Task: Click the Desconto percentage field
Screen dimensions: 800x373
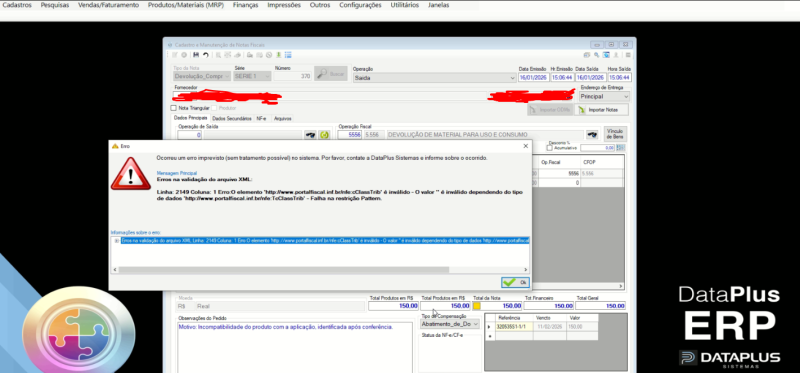Action: (597, 148)
